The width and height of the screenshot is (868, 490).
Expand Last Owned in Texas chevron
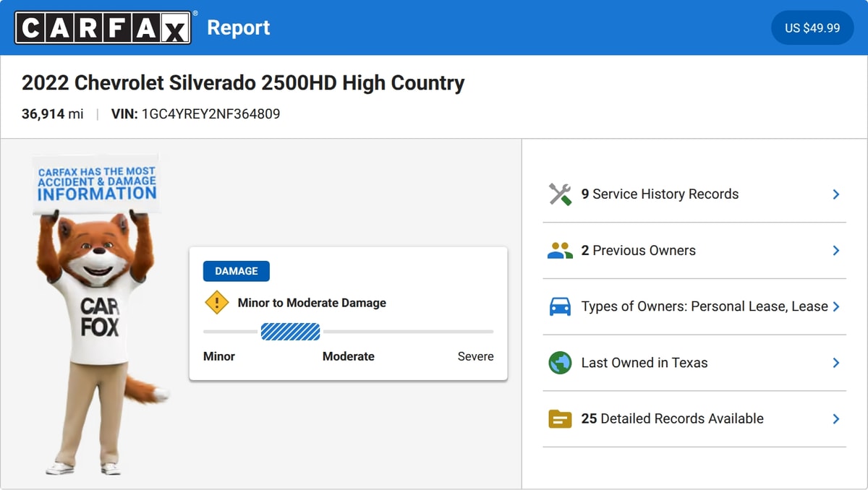tap(835, 363)
